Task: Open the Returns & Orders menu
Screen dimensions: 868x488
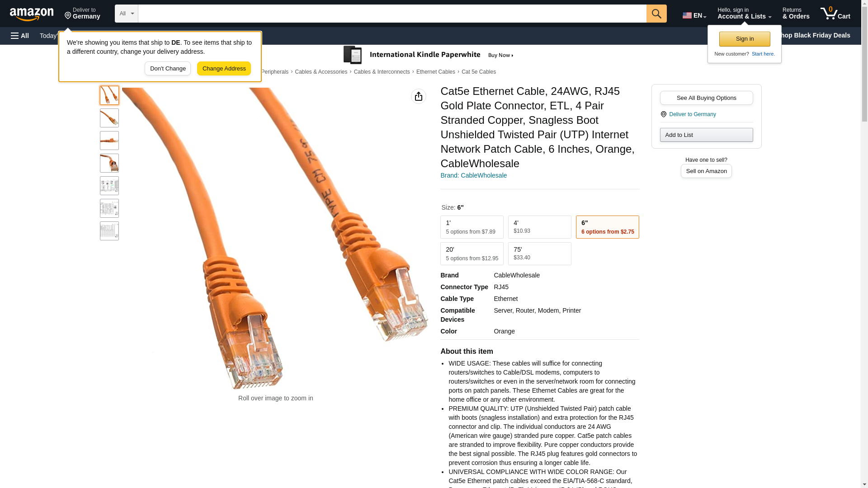Action: pyautogui.click(x=796, y=14)
